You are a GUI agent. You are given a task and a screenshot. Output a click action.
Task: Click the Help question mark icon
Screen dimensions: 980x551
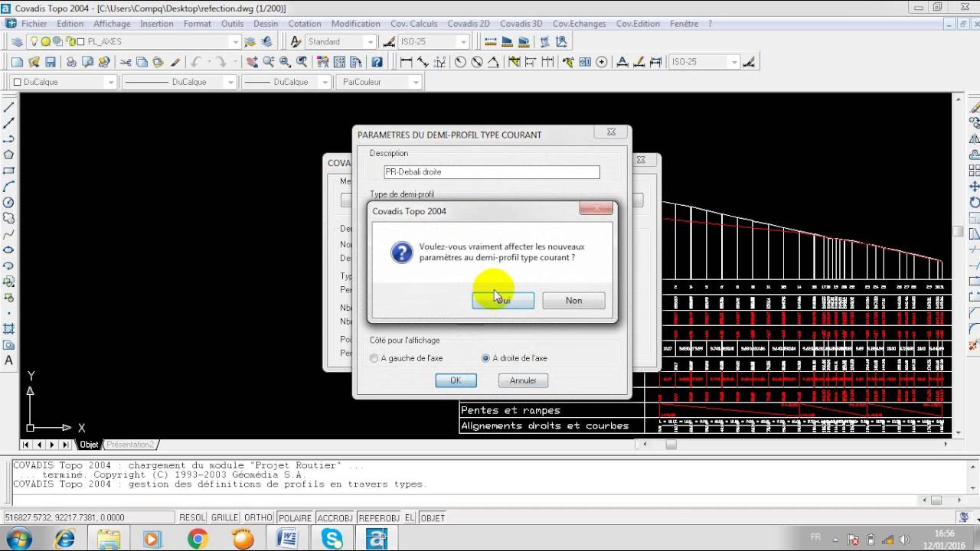[377, 62]
